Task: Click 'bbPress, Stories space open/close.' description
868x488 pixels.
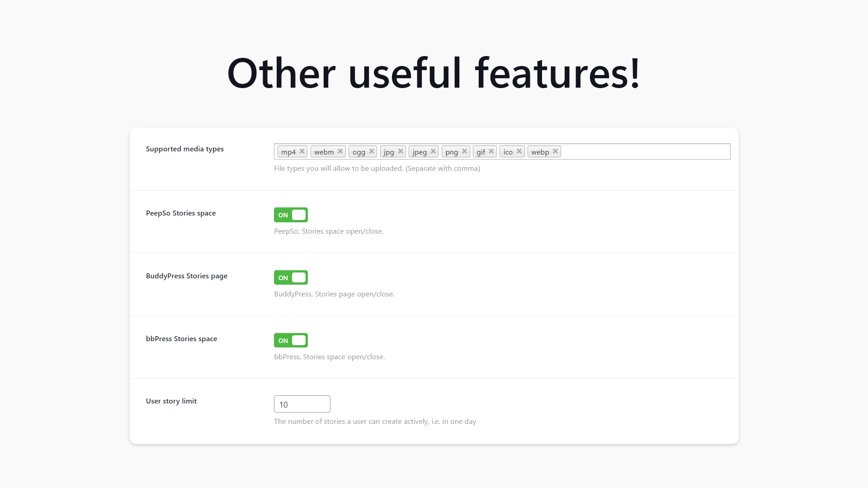Action: 330,357
